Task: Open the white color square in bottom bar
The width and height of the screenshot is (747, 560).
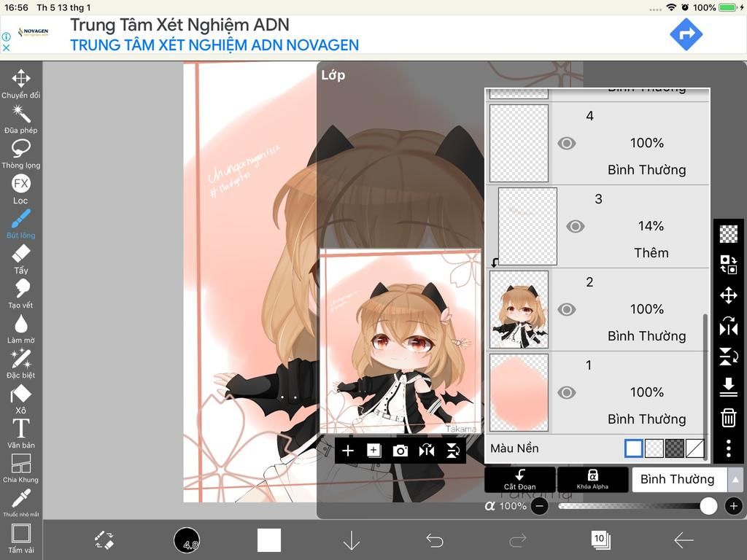Action: point(269,540)
